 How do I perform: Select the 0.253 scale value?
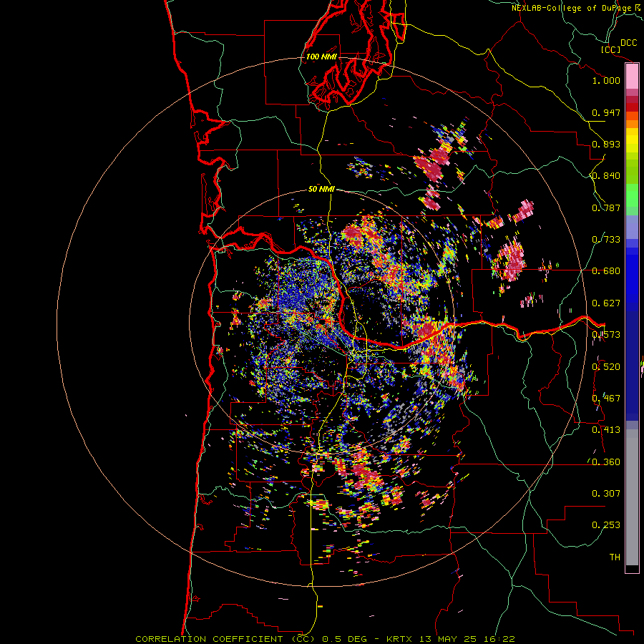pyautogui.click(x=606, y=525)
